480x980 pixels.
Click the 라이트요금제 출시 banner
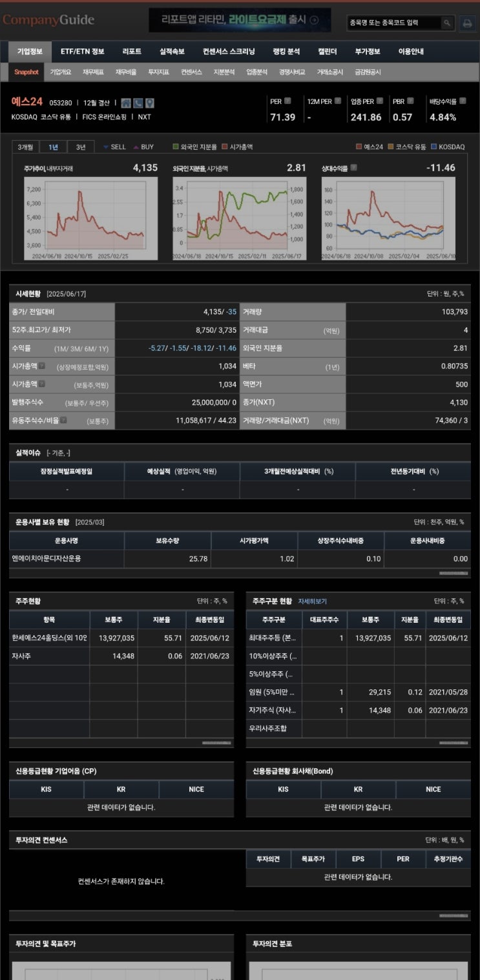coord(240,20)
